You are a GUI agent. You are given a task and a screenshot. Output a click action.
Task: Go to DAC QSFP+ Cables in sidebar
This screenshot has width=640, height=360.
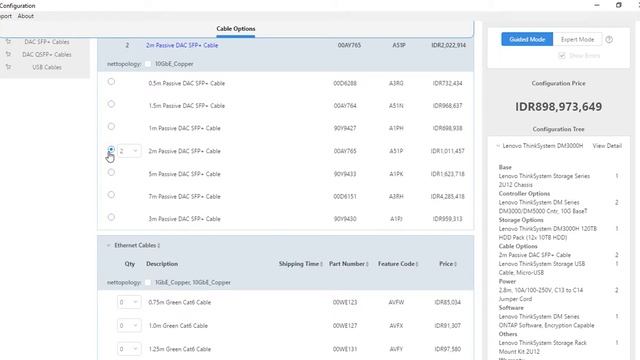coord(47,54)
